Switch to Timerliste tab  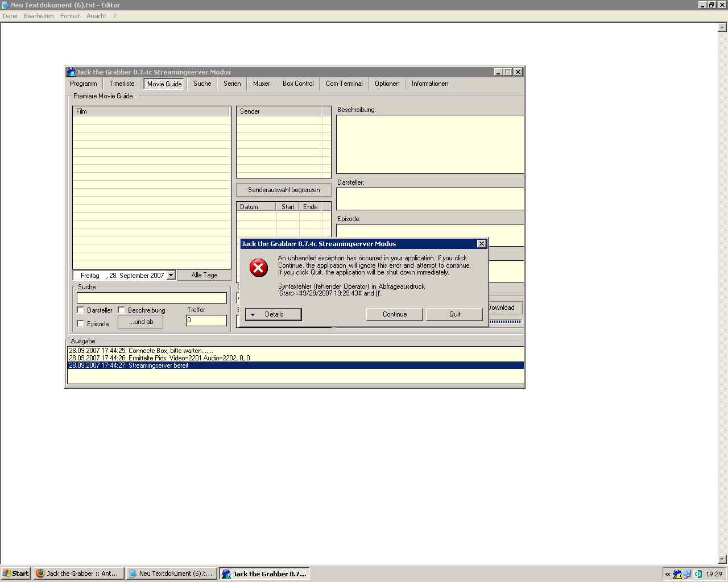122,84
